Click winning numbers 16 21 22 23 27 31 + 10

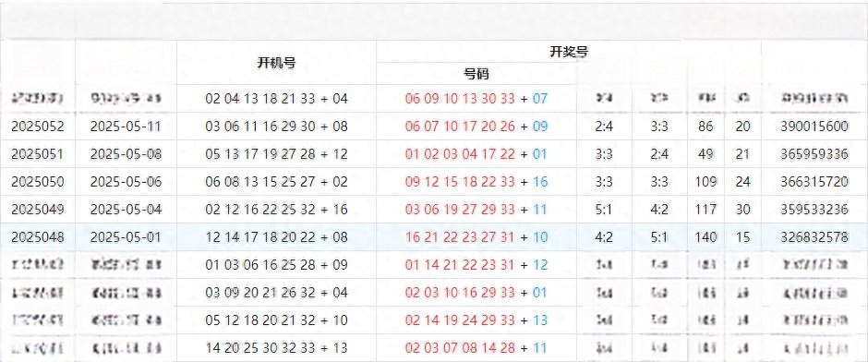click(476, 237)
